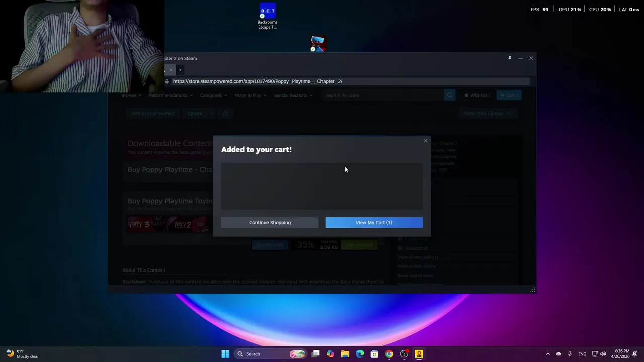Click the yellow app icon in taskbar
Screen dimensions: 644x362
(419, 354)
